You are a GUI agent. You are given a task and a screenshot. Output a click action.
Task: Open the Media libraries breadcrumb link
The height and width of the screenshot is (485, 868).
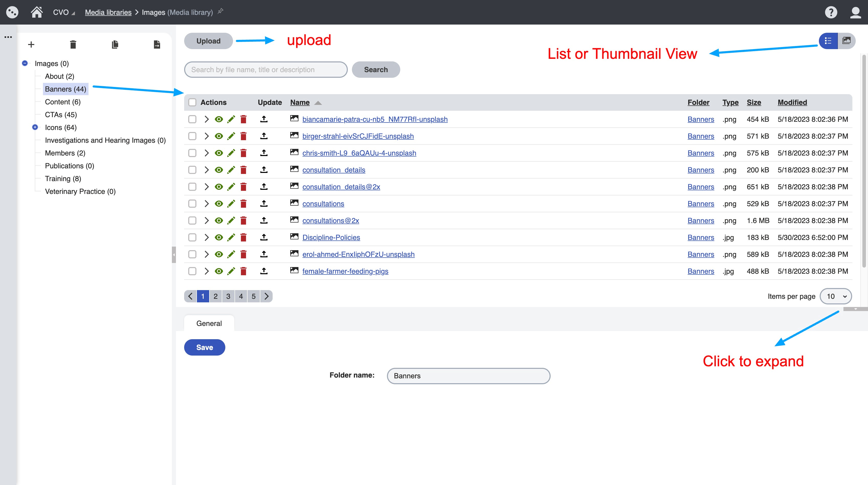pos(108,13)
